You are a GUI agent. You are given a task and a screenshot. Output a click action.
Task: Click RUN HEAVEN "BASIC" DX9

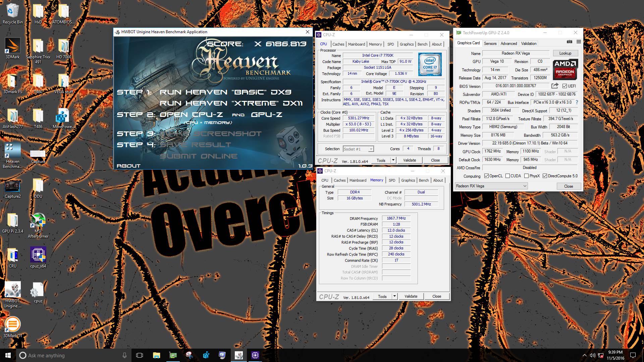click(225, 92)
